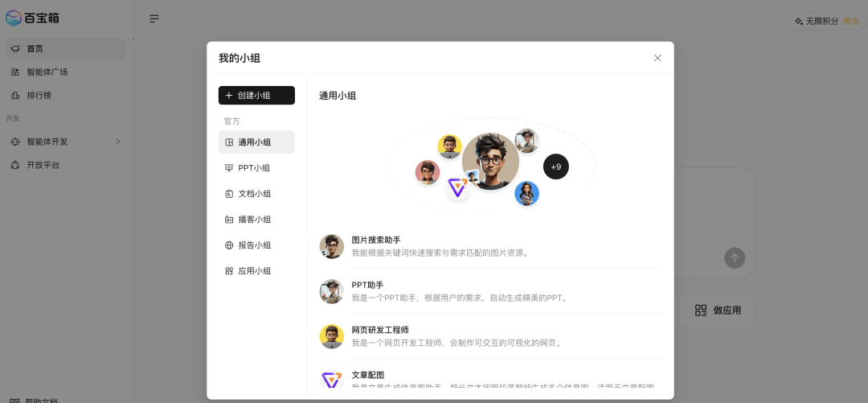
Task: Click the send arrow button behind the dialog
Action: click(735, 257)
